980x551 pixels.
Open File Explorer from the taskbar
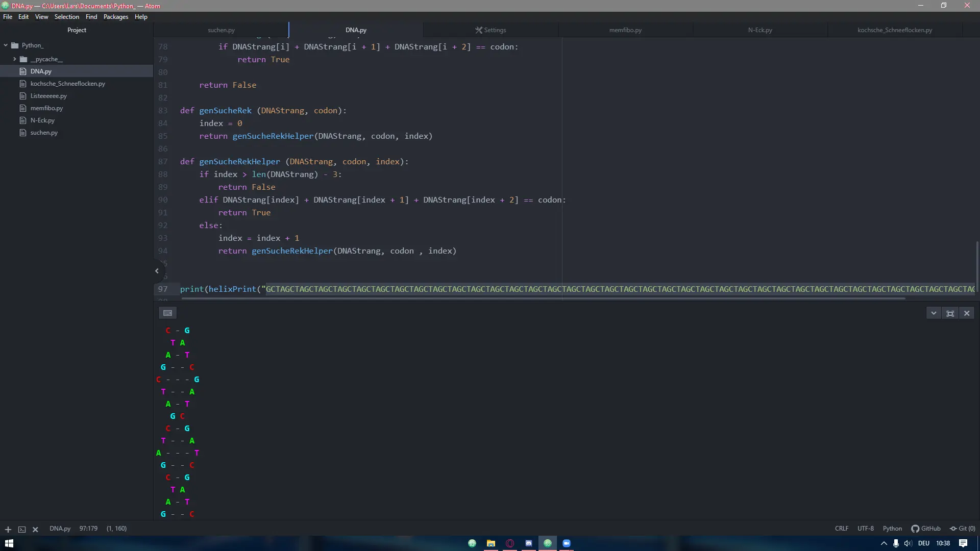(x=491, y=543)
